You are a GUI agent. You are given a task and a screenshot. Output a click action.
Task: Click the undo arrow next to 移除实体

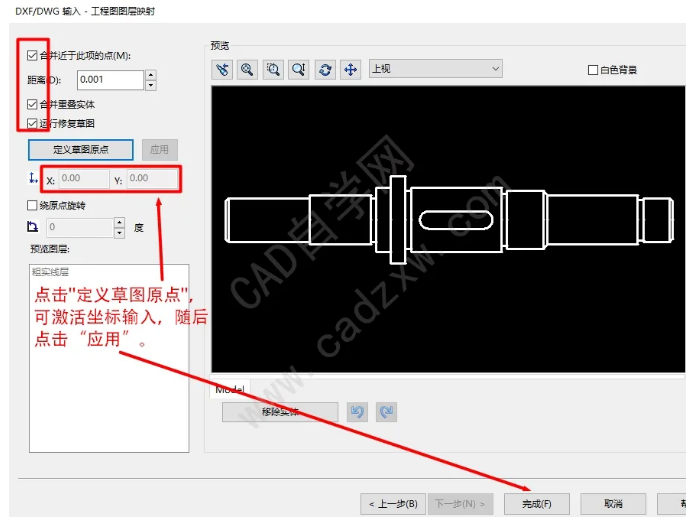coord(357,412)
